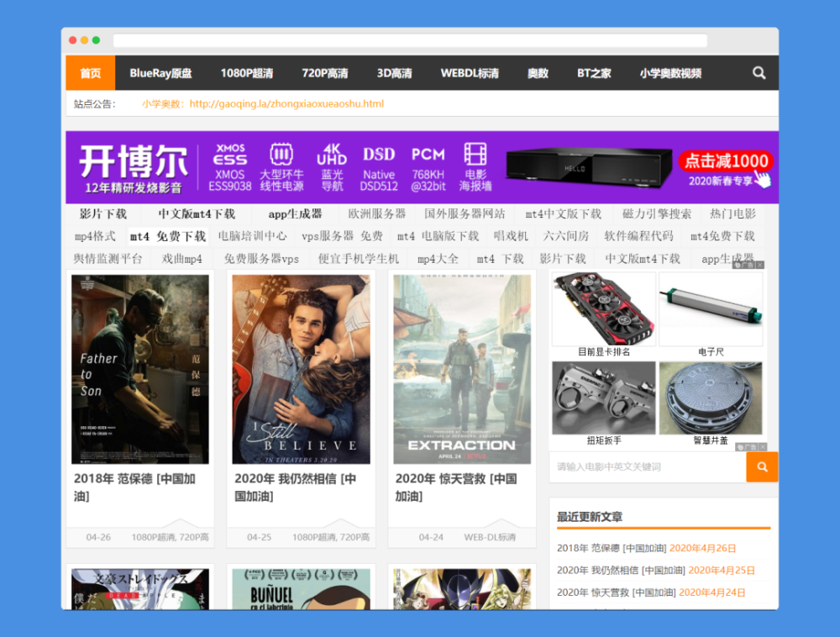Go to 首页 home tab
The image size is (840, 637).
[x=90, y=73]
